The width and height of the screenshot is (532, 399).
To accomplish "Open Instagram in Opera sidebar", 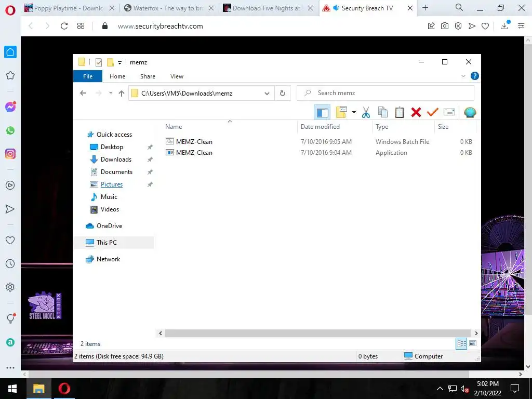I will [x=10, y=154].
